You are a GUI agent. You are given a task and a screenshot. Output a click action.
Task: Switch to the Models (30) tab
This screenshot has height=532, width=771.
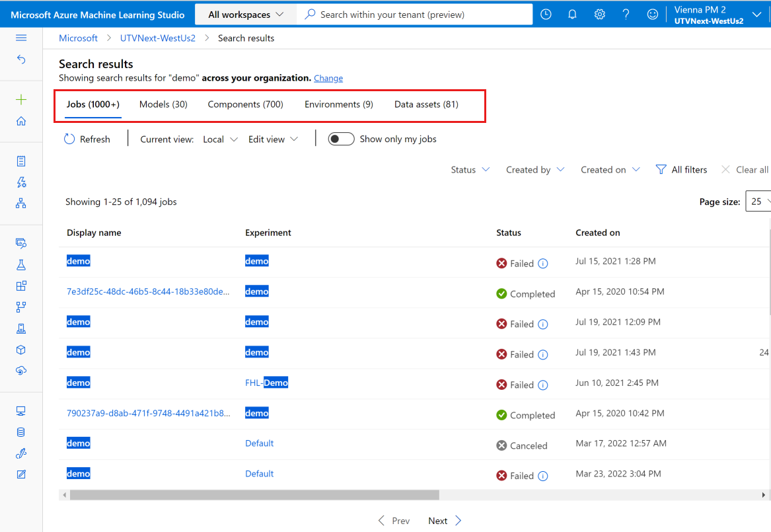click(163, 104)
